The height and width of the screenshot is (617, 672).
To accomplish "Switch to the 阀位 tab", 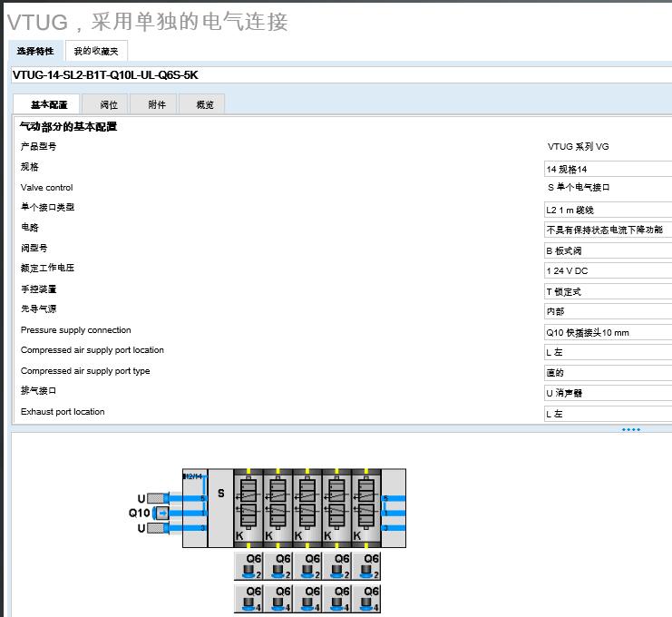I will (105, 104).
